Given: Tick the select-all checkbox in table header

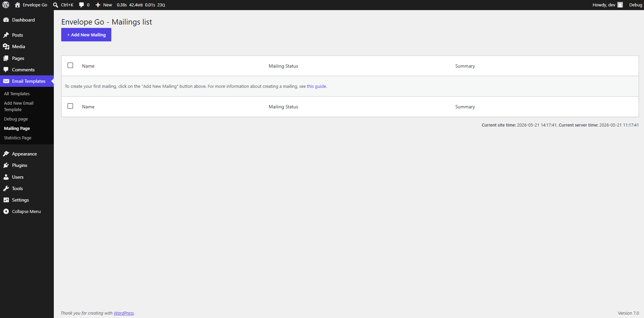Looking at the screenshot, I should (70, 65).
